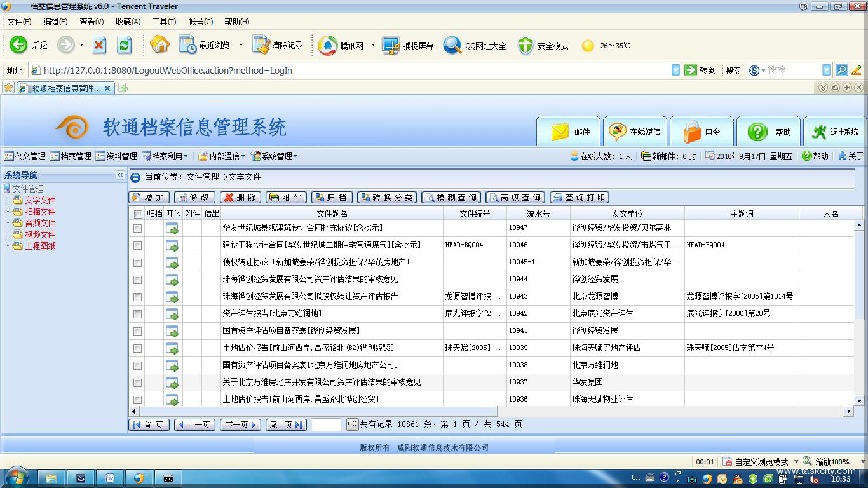Open the 公文管理 menu

coord(25,156)
